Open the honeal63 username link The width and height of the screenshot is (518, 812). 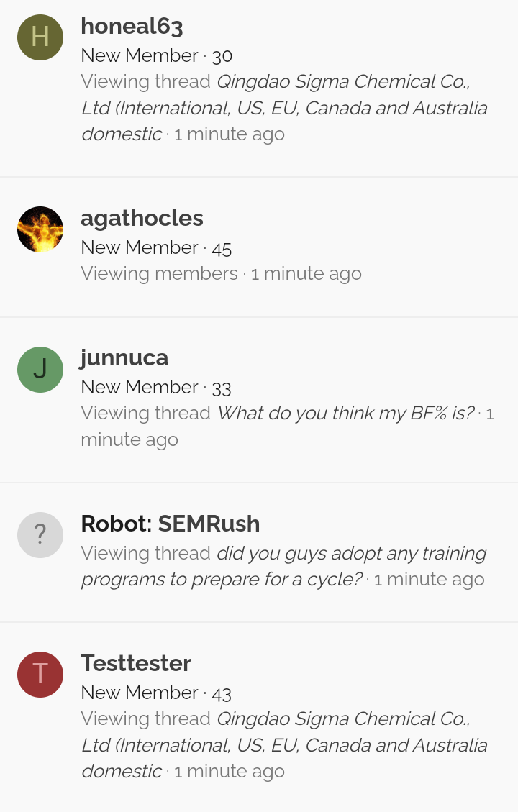[x=132, y=26]
